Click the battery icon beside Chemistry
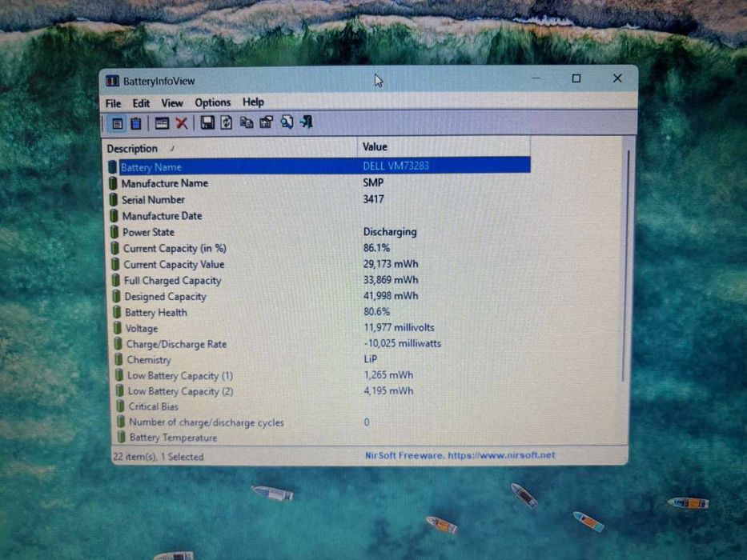The image size is (747, 560). click(118, 359)
